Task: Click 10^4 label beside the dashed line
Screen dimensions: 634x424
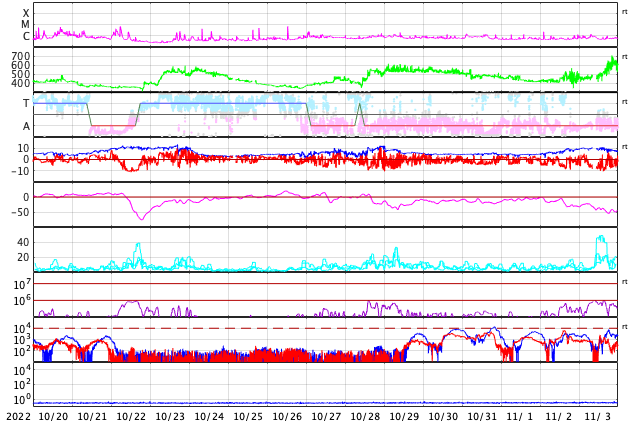Action: (23, 328)
